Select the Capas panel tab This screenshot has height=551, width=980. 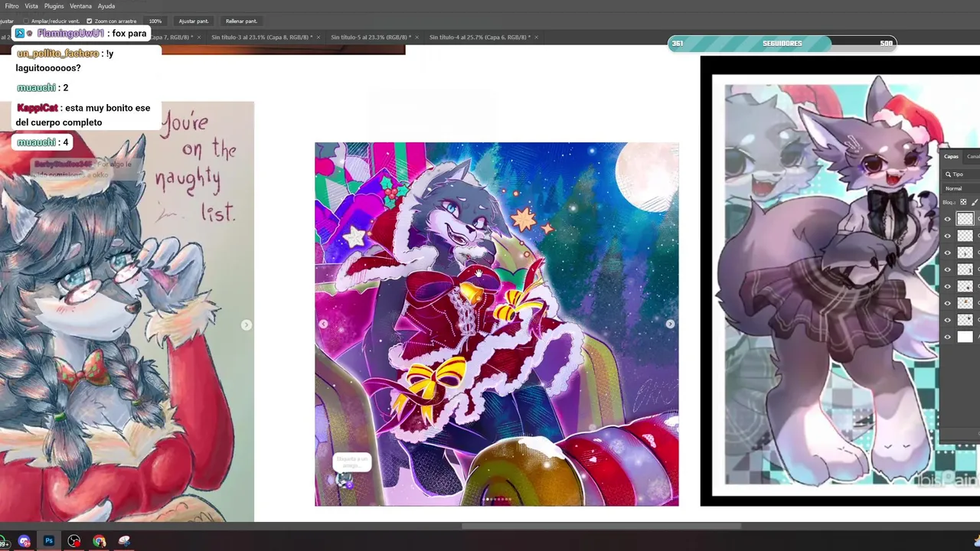951,157
